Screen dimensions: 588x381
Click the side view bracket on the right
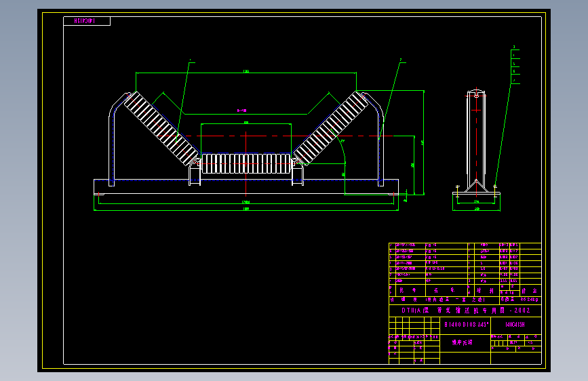(x=476, y=141)
